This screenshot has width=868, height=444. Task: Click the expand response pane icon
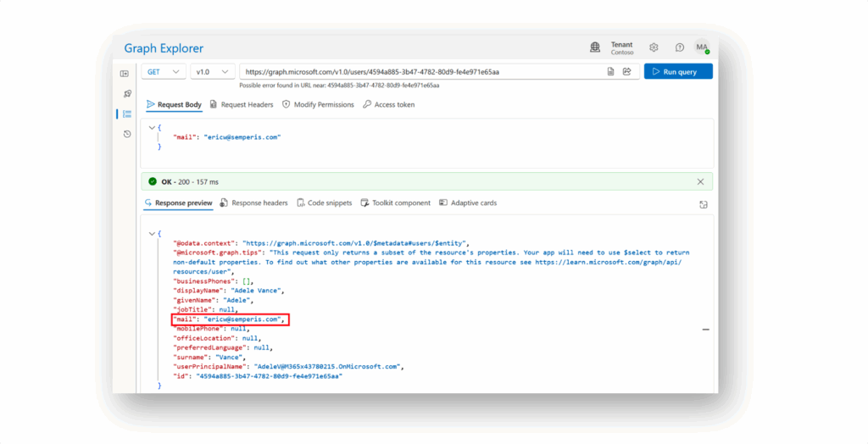704,205
